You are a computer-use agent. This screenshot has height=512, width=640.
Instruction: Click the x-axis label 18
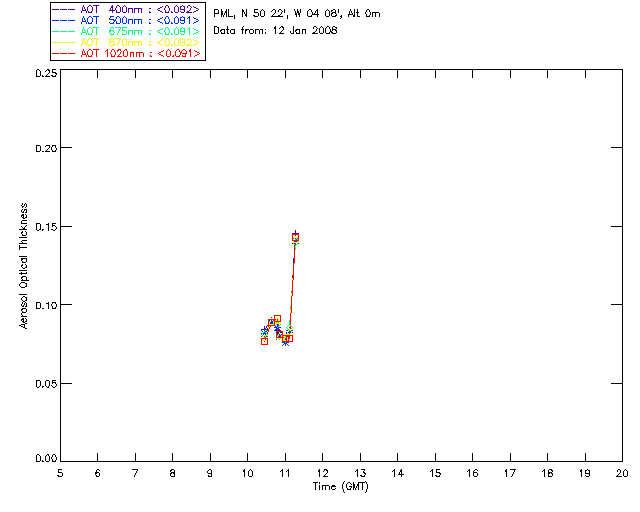point(548,473)
